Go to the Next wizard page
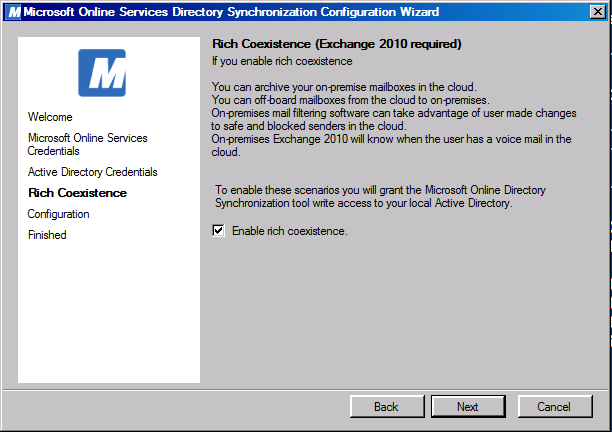 coord(468,407)
